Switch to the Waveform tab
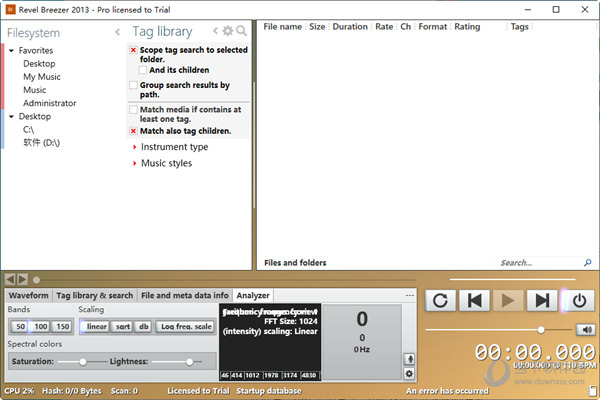Viewport: 600px width, 400px height. click(29, 296)
